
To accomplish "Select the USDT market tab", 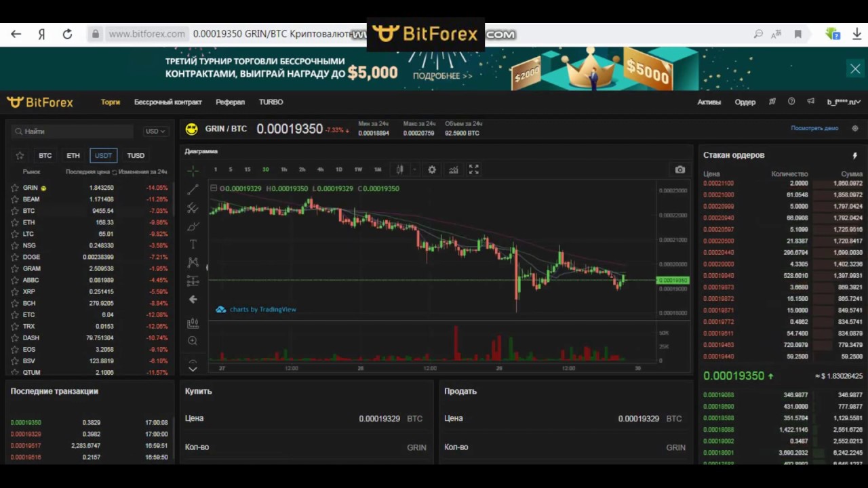I will pos(103,155).
